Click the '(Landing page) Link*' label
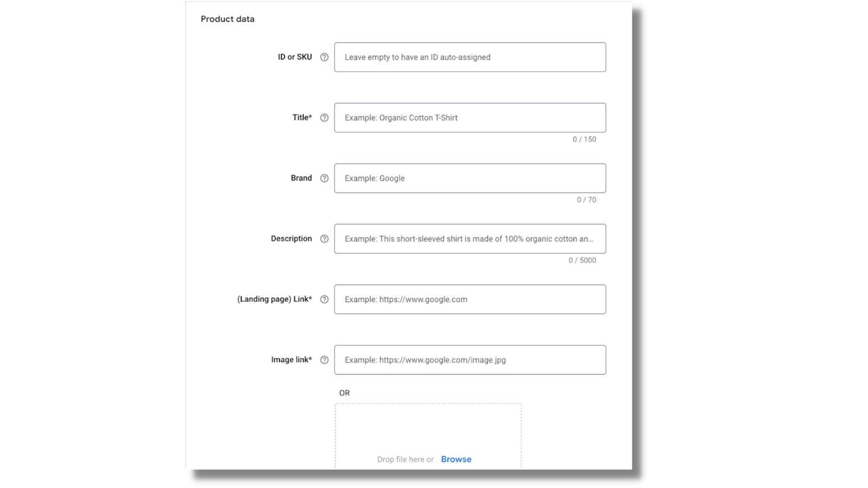 click(x=275, y=299)
